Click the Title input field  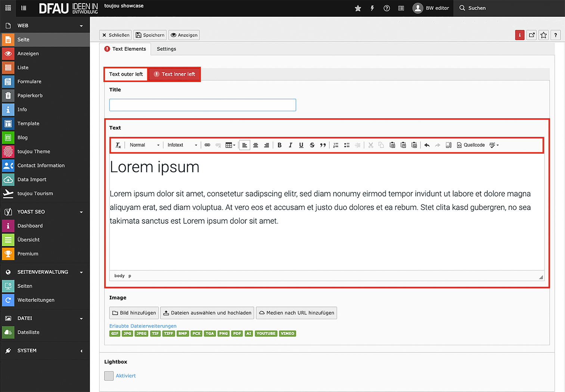click(202, 105)
